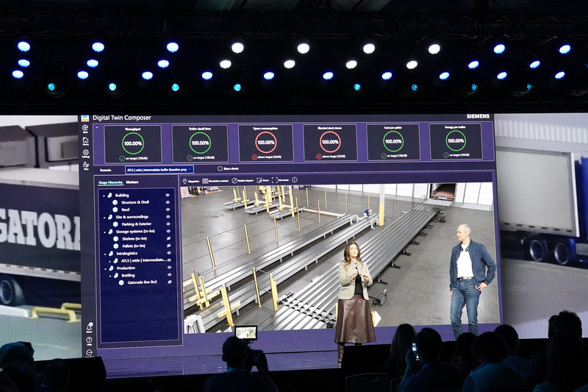Click the on-target check icon under Throughput
This screenshot has height=392, width=588.
click(122, 159)
